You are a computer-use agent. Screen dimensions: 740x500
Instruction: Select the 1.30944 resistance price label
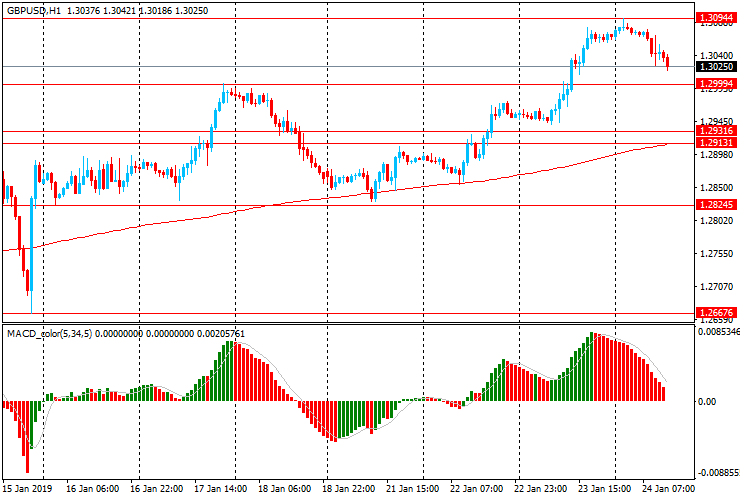(x=716, y=18)
